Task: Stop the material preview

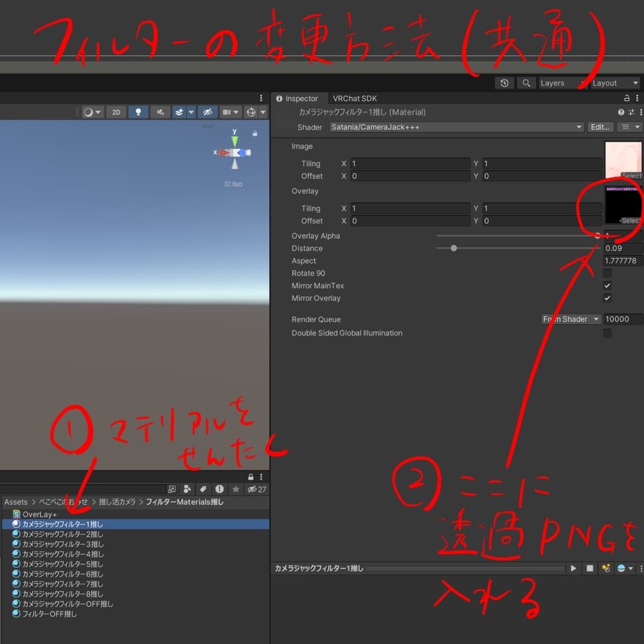Action: [589, 568]
